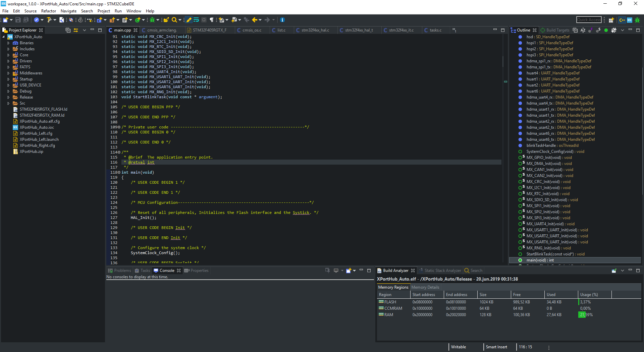Go back with yellow left arrow
This screenshot has width=644, height=352.
[255, 20]
